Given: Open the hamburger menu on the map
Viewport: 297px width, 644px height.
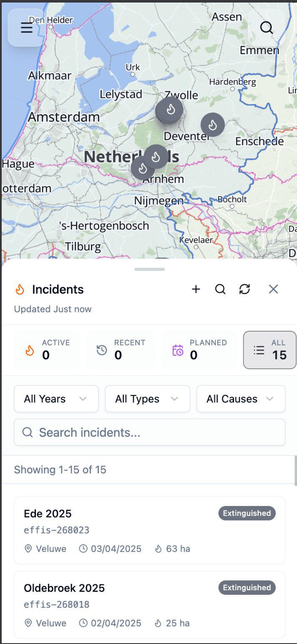Looking at the screenshot, I should (x=26, y=28).
